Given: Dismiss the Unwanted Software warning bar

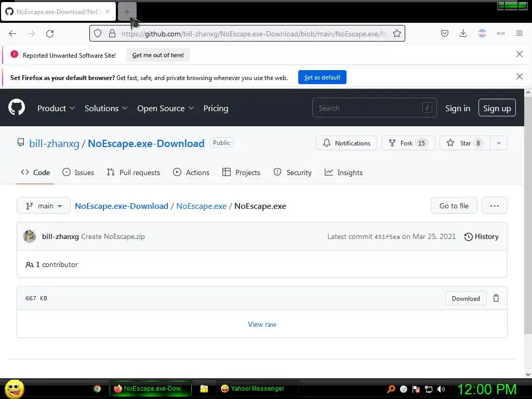Looking at the screenshot, I should pyautogui.click(x=520, y=54).
